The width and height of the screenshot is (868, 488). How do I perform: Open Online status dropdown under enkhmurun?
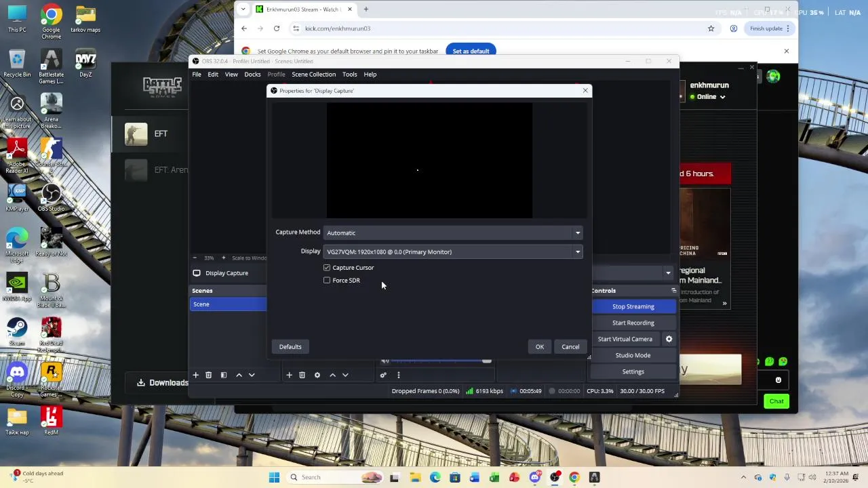707,97
